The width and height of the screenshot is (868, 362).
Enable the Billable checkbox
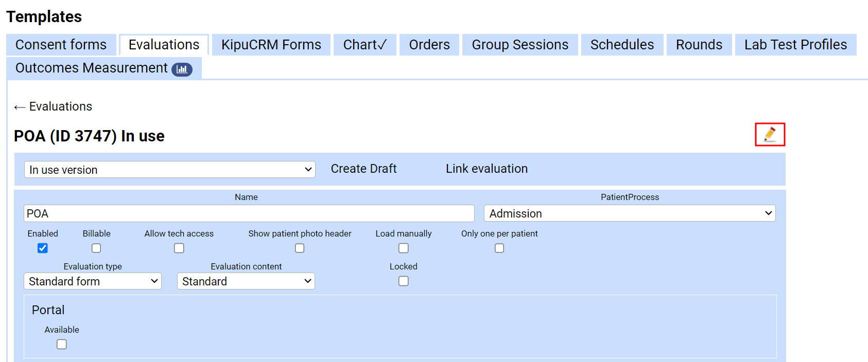click(x=96, y=248)
